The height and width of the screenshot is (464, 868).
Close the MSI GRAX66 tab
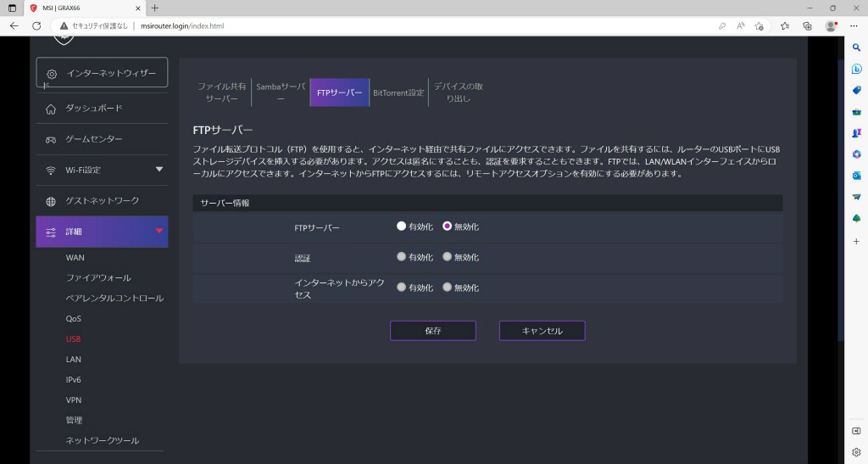pyautogui.click(x=138, y=8)
